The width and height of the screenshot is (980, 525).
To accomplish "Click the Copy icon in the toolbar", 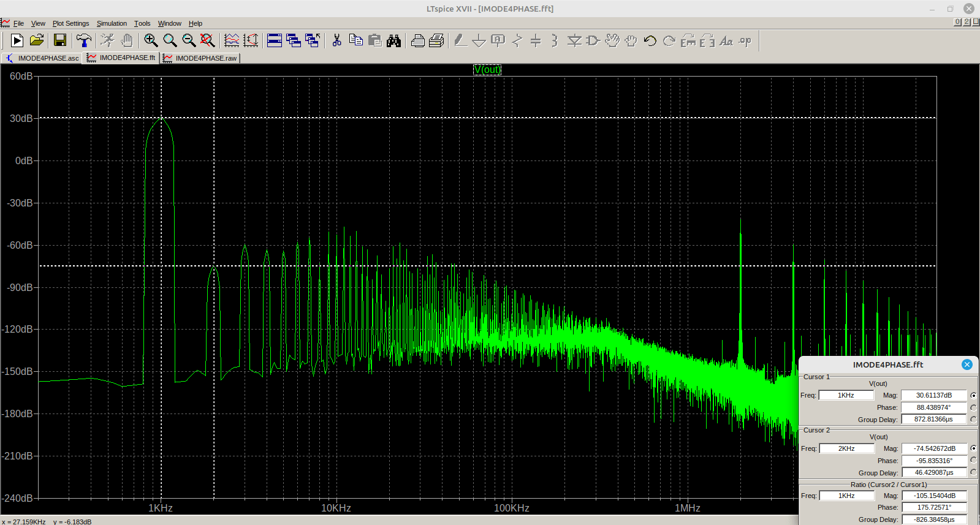I will point(355,40).
